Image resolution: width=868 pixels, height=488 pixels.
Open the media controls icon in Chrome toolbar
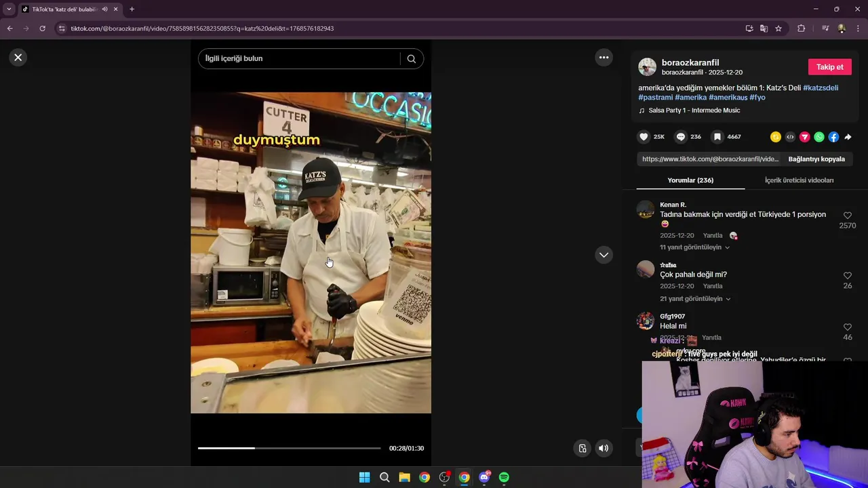(x=825, y=28)
